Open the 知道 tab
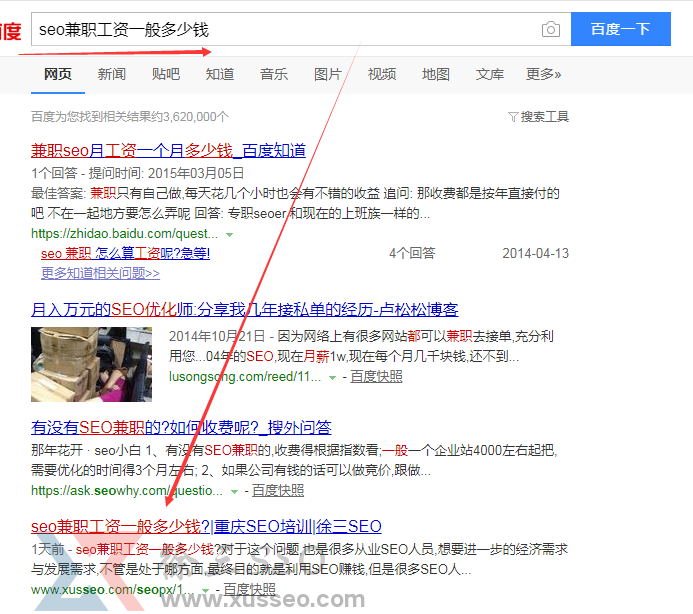 click(220, 74)
